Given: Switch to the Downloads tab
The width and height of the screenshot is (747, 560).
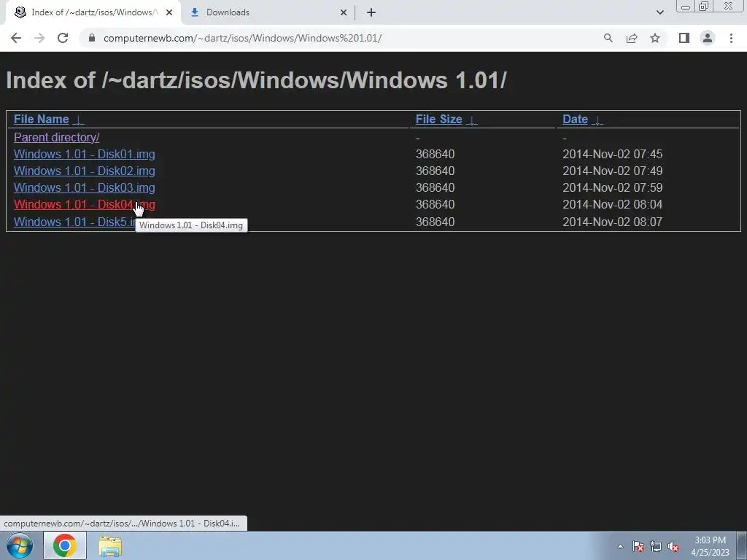Looking at the screenshot, I should (x=228, y=12).
